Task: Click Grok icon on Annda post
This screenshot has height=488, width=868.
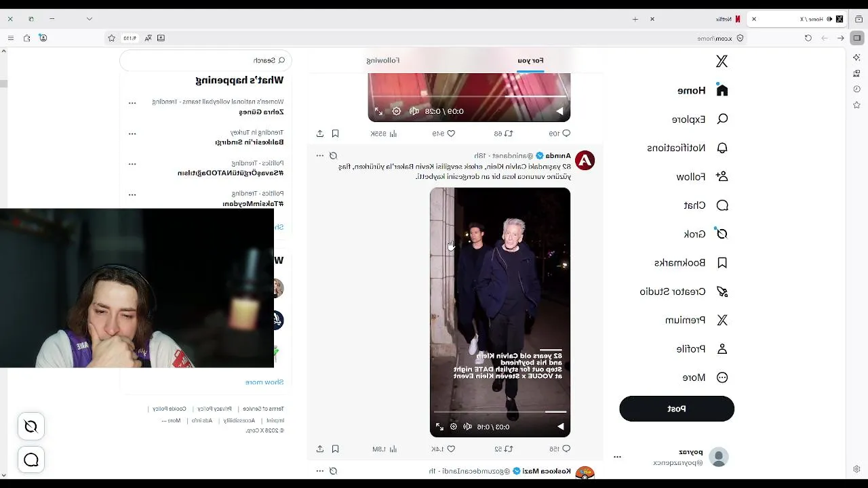Action: tap(333, 156)
